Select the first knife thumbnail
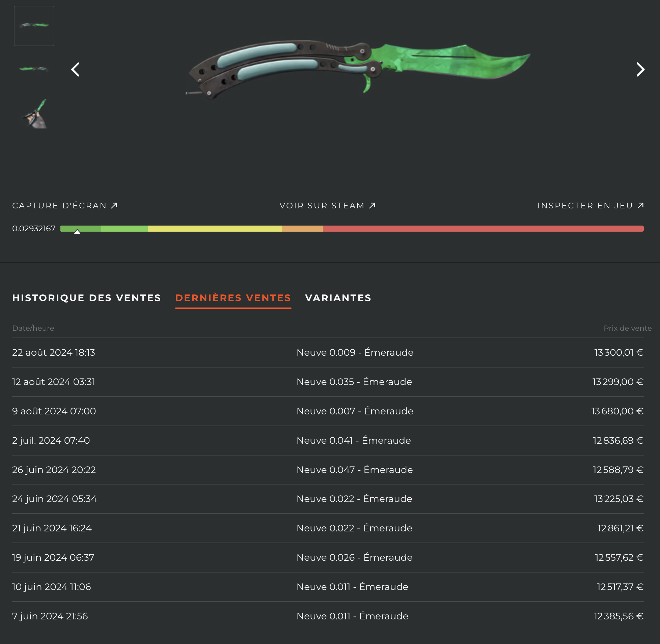This screenshot has height=644, width=660. [x=34, y=26]
